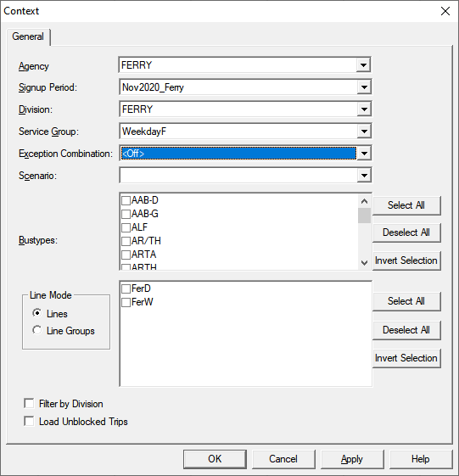The width and height of the screenshot is (459, 476).
Task: Confirm the dialog with OK
Action: click(x=215, y=459)
